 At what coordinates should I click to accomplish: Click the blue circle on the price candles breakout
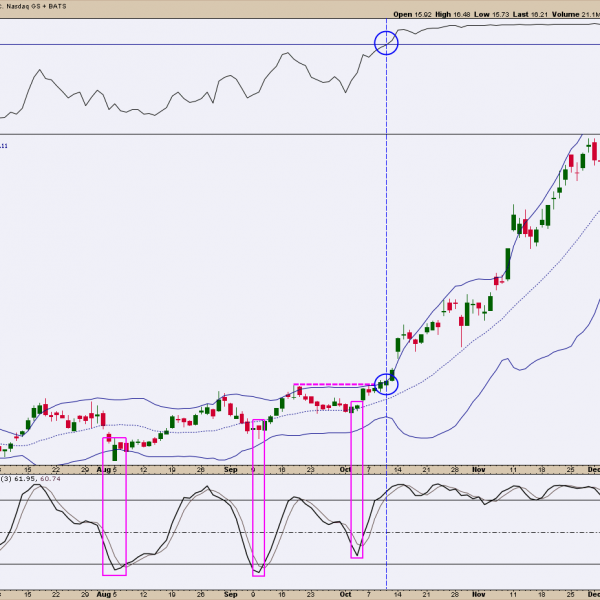386,383
